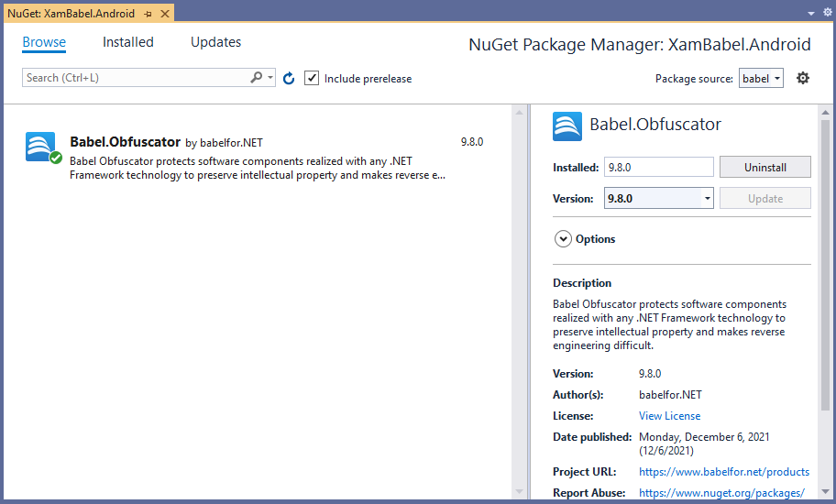The image size is (836, 504).
Task: Click the Installed version field
Action: pyautogui.click(x=658, y=168)
